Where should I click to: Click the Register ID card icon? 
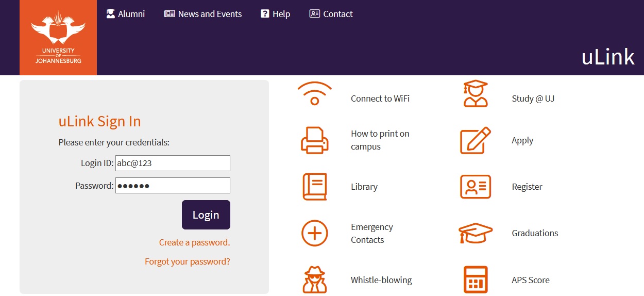point(475,187)
